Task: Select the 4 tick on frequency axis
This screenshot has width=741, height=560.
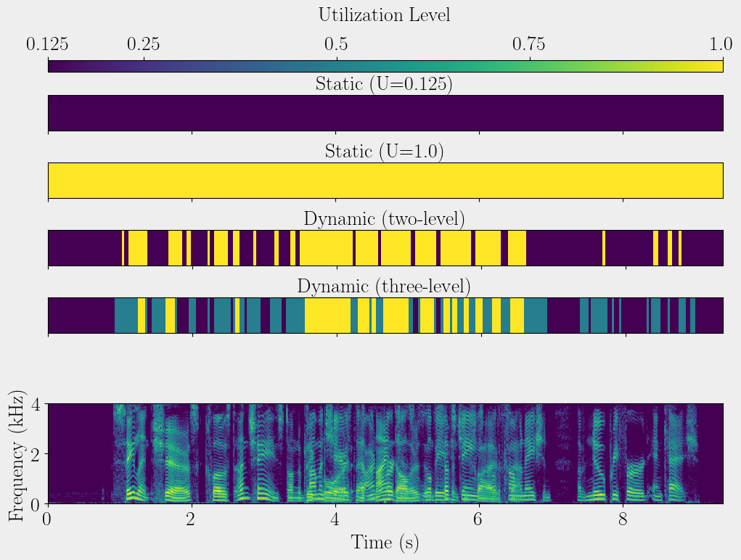Action: (x=36, y=404)
